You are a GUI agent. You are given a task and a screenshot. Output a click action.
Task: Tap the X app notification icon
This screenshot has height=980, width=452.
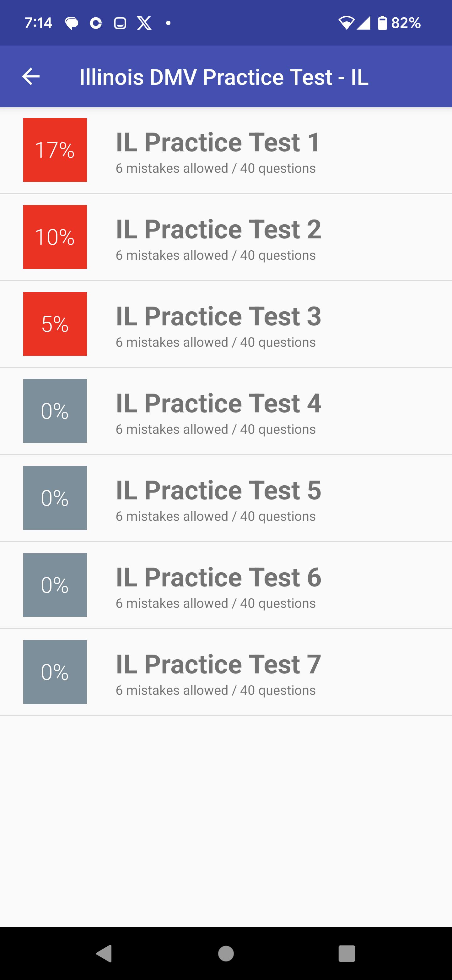pyautogui.click(x=144, y=23)
